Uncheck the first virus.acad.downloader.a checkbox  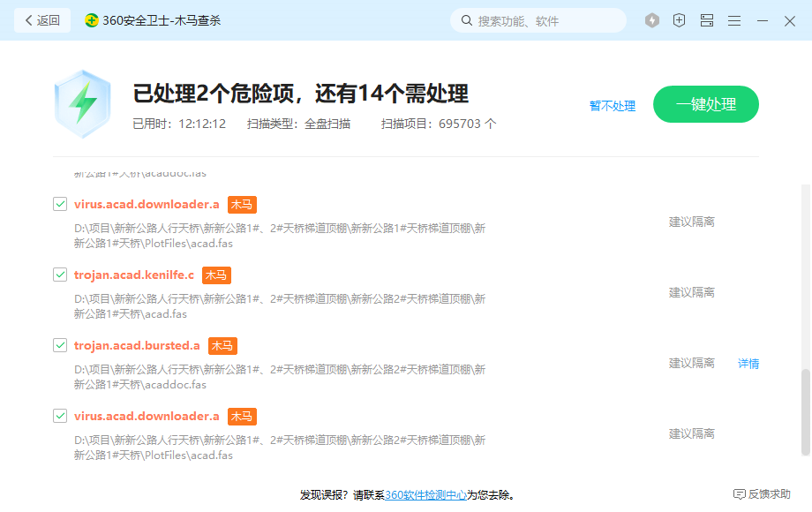(x=60, y=204)
